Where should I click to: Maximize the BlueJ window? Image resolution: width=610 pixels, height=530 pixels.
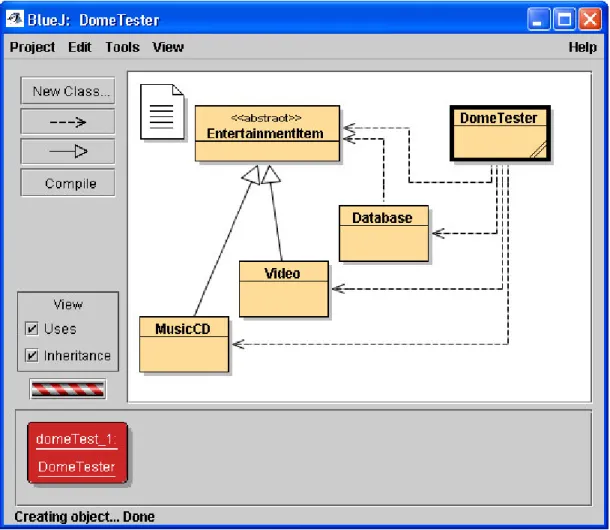click(564, 19)
